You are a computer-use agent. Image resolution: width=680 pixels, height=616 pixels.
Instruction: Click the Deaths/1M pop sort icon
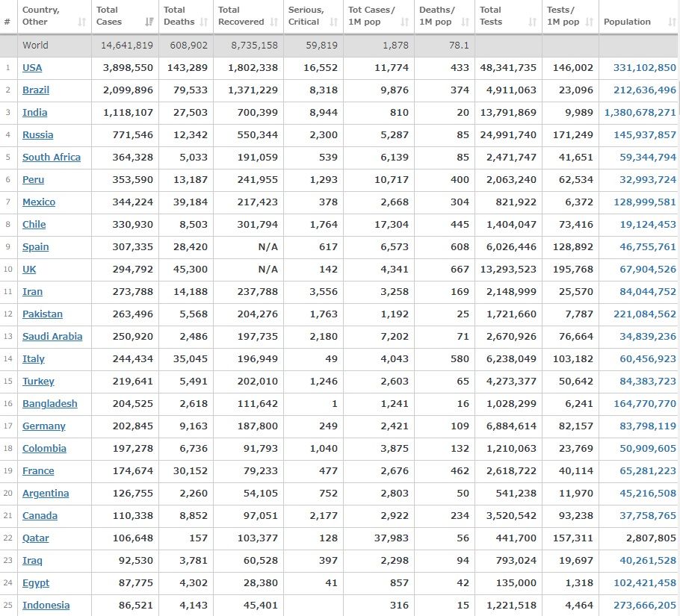(466, 22)
